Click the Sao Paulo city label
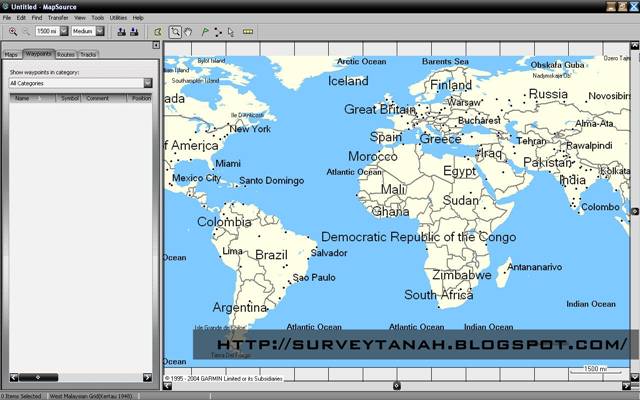The image size is (640, 400). tap(314, 278)
